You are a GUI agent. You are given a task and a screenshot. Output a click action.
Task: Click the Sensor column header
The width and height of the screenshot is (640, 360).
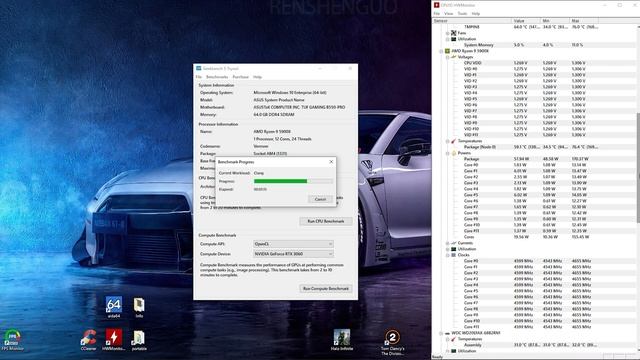(472, 20)
